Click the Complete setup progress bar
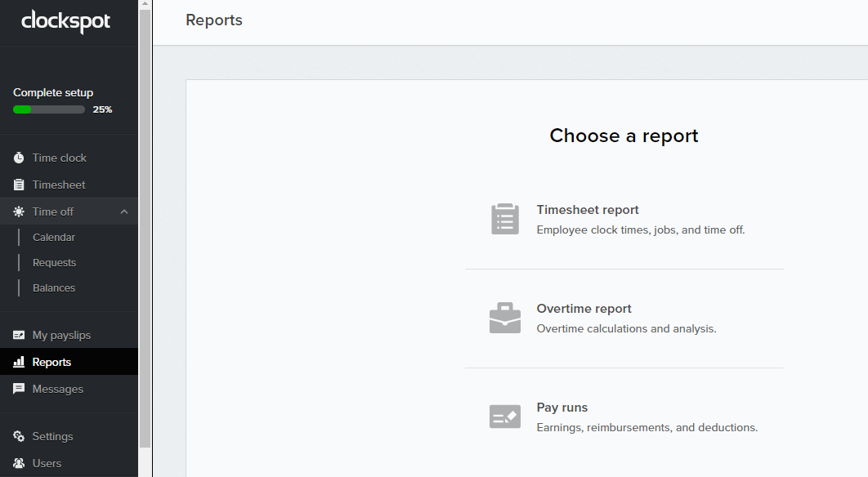The image size is (868, 477). (x=49, y=109)
